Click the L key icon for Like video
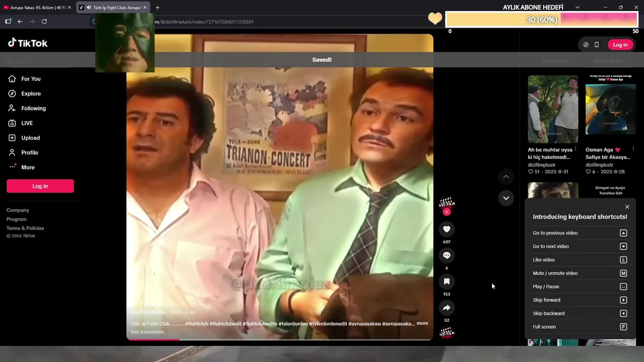The height and width of the screenshot is (362, 644). [x=623, y=260]
